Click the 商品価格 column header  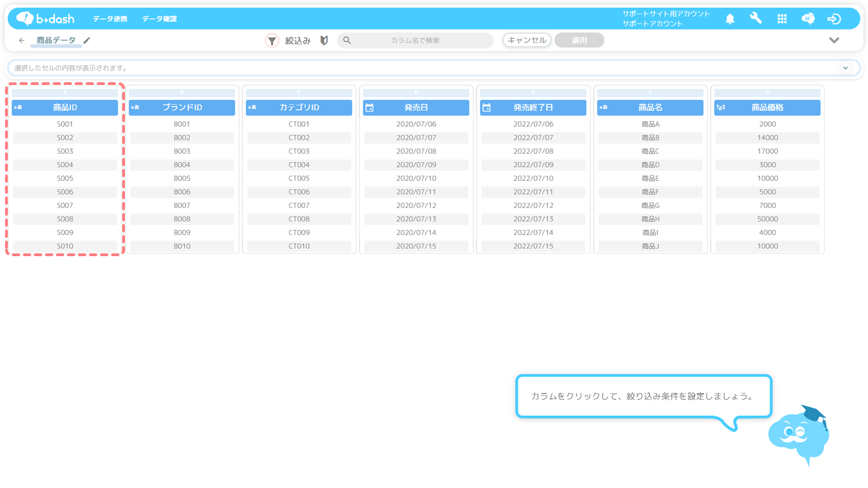pyautogui.click(x=767, y=107)
